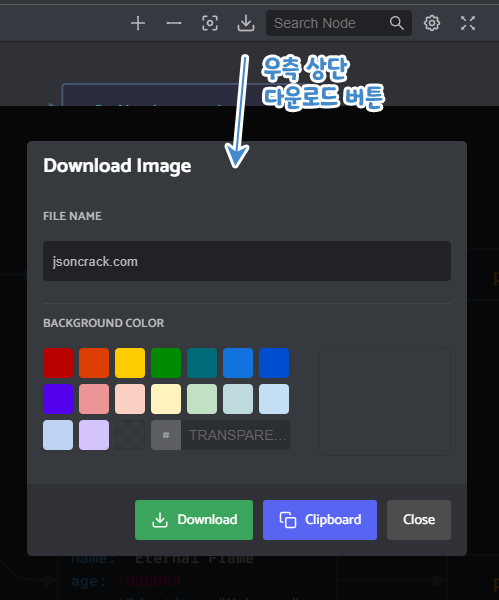Select the pale grayish teal swatch

[x=238, y=399]
